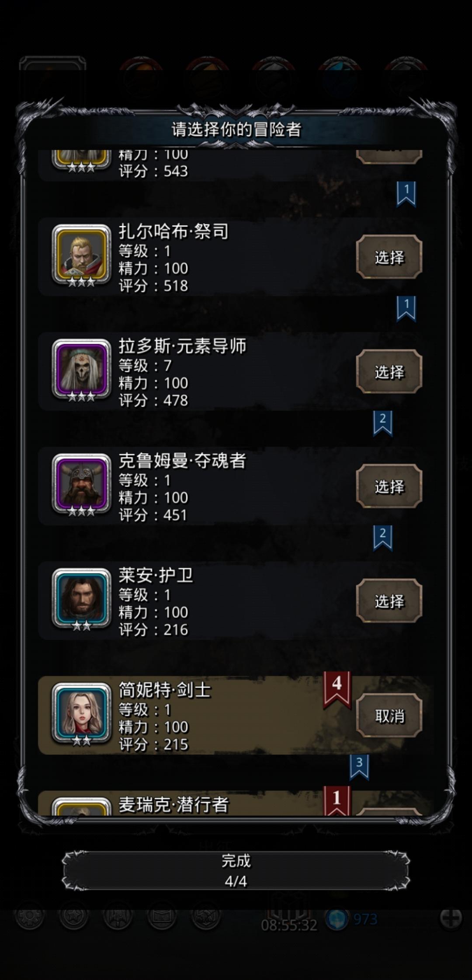The image size is (472, 980).
Task: Tap blue bookmark 2 below 拉多斯
Action: 382,423
